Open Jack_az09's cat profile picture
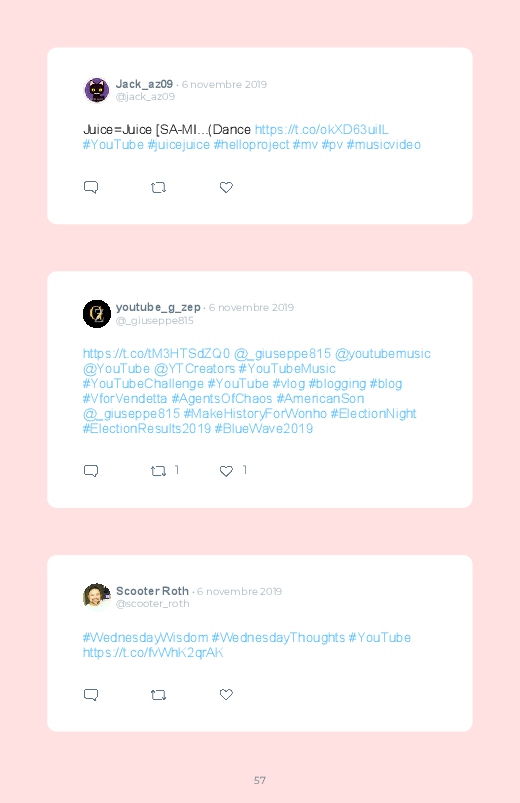The image size is (520, 803). pyautogui.click(x=97, y=90)
